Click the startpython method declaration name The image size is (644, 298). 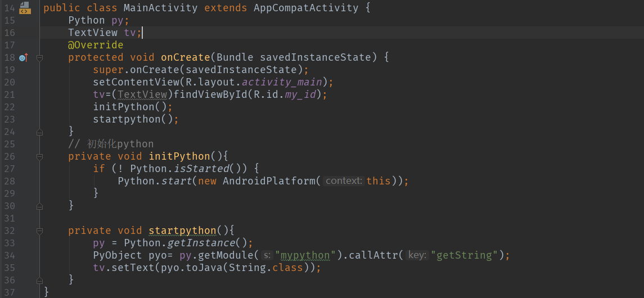click(182, 231)
